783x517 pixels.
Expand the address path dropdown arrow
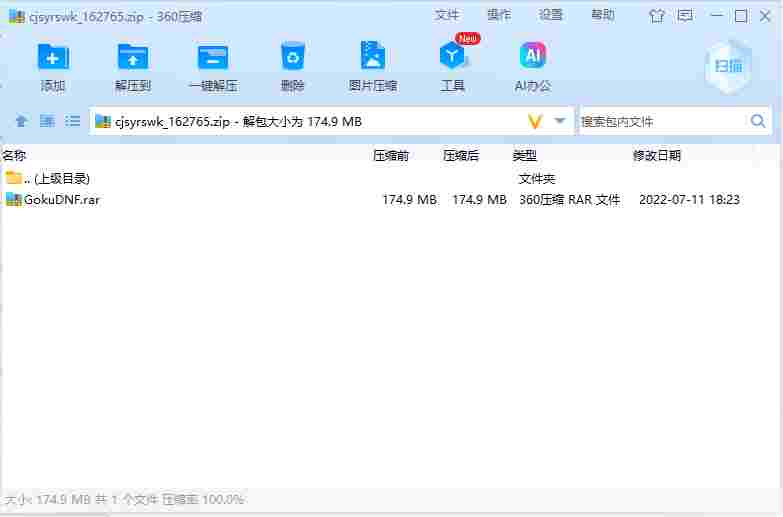[x=560, y=121]
